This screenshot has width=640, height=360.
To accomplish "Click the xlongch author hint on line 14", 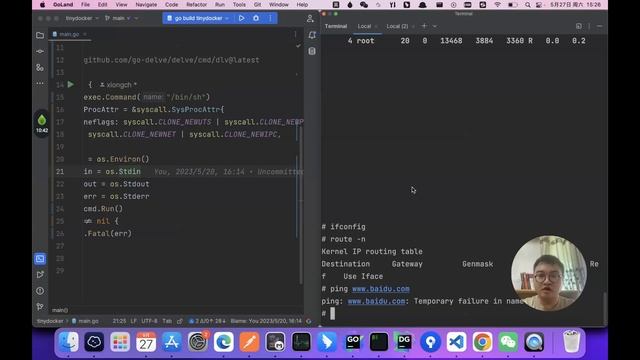I will pyautogui.click(x=118, y=85).
